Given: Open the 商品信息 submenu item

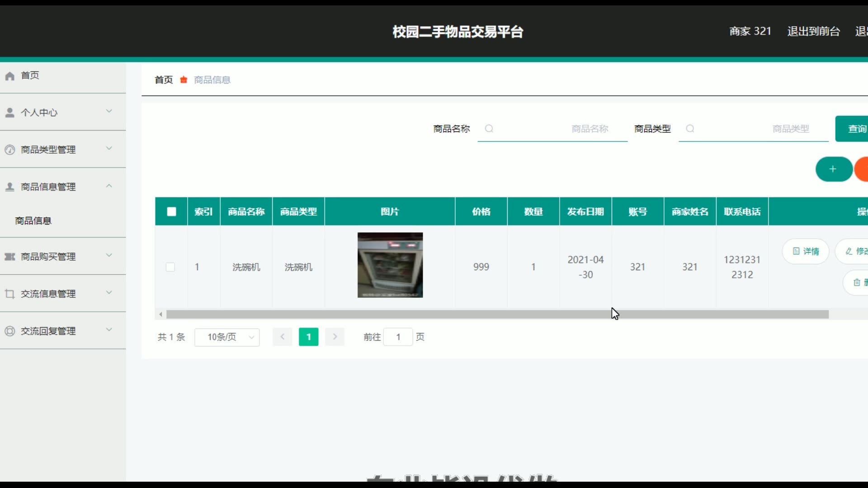Looking at the screenshot, I should [x=33, y=221].
